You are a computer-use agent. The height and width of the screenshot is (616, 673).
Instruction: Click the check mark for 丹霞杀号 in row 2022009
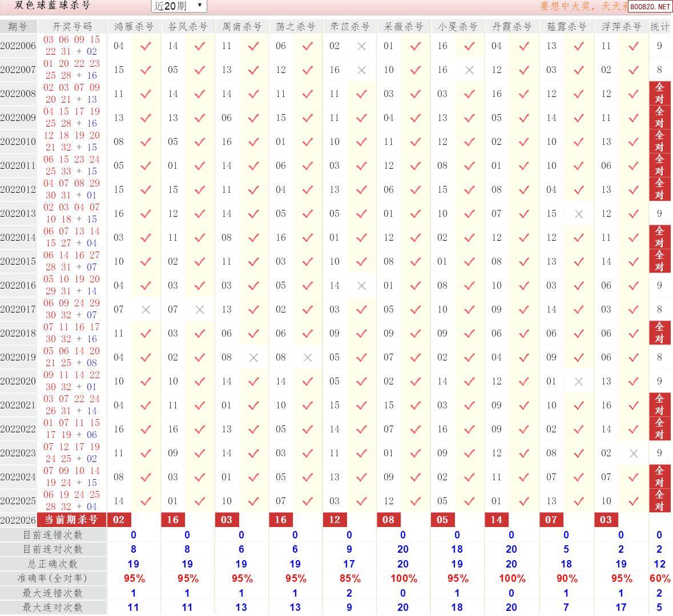pos(524,118)
